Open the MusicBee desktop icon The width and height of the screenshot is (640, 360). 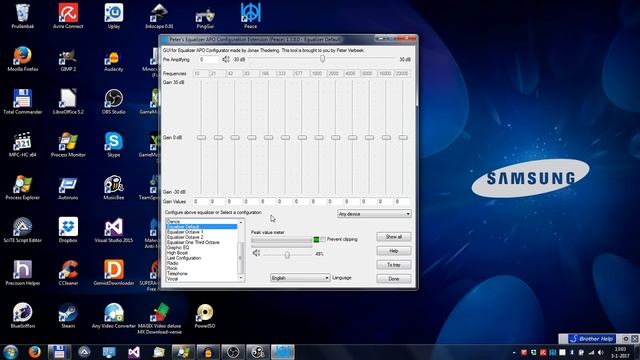[113, 187]
